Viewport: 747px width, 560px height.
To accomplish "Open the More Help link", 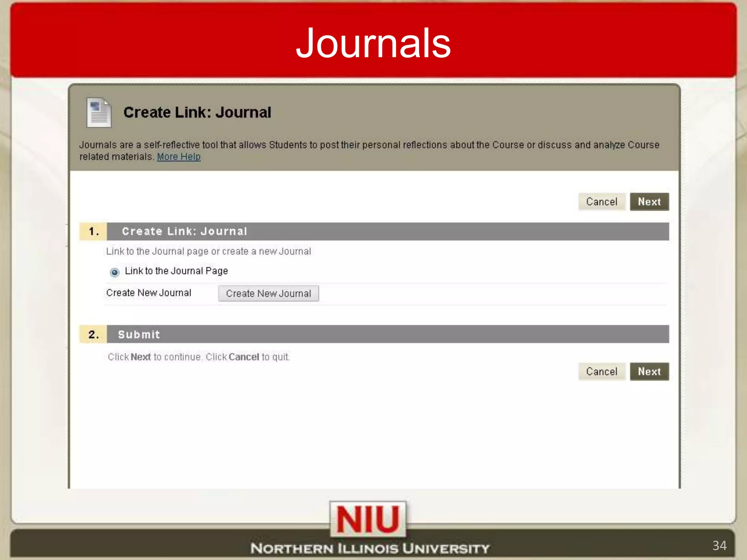I will 179,157.
